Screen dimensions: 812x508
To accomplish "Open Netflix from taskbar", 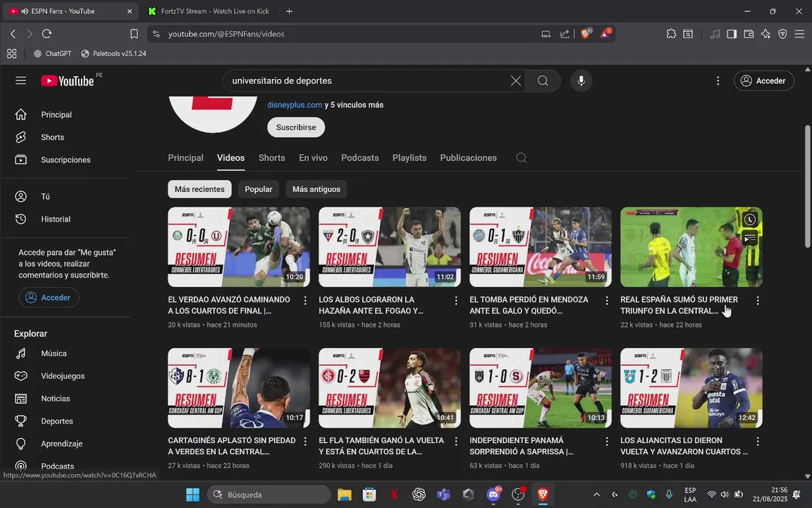I will click(x=394, y=495).
